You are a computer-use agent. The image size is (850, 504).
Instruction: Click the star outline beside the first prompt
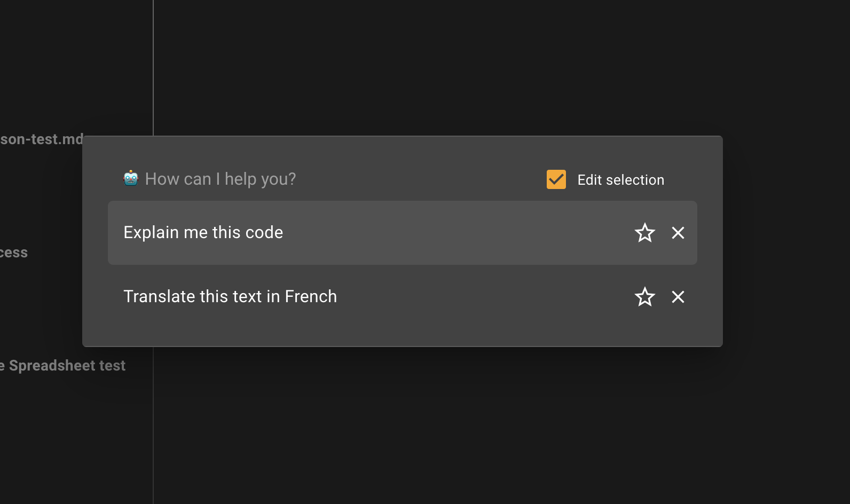point(645,233)
